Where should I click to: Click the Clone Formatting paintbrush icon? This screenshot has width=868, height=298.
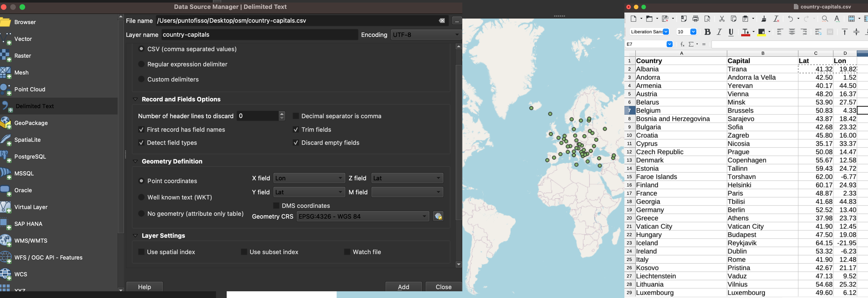763,19
